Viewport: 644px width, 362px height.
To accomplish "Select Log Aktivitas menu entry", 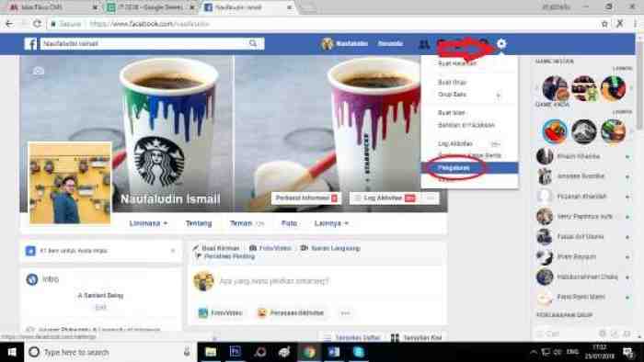I will [x=455, y=144].
